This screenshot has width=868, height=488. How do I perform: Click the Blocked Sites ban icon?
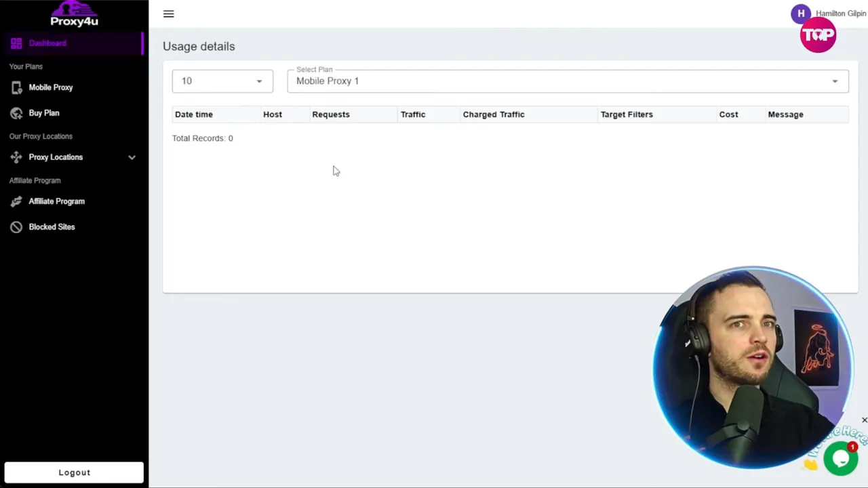tap(16, 227)
